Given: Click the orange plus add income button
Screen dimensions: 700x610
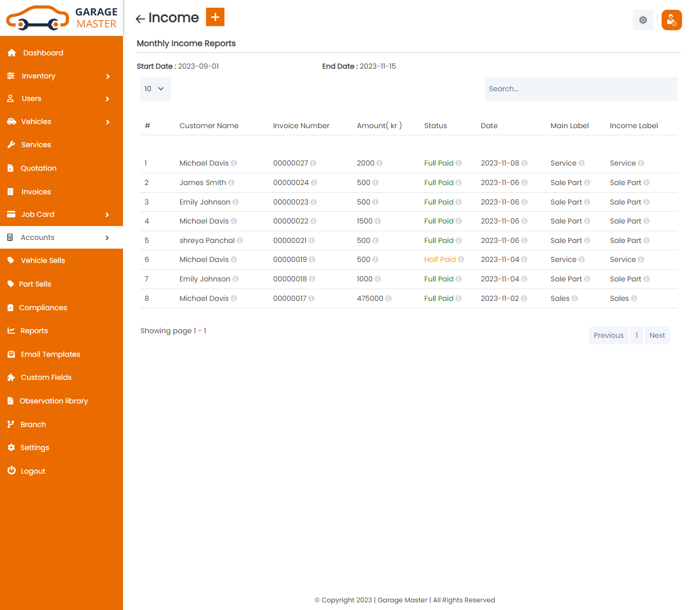Looking at the screenshot, I should tap(215, 17).
